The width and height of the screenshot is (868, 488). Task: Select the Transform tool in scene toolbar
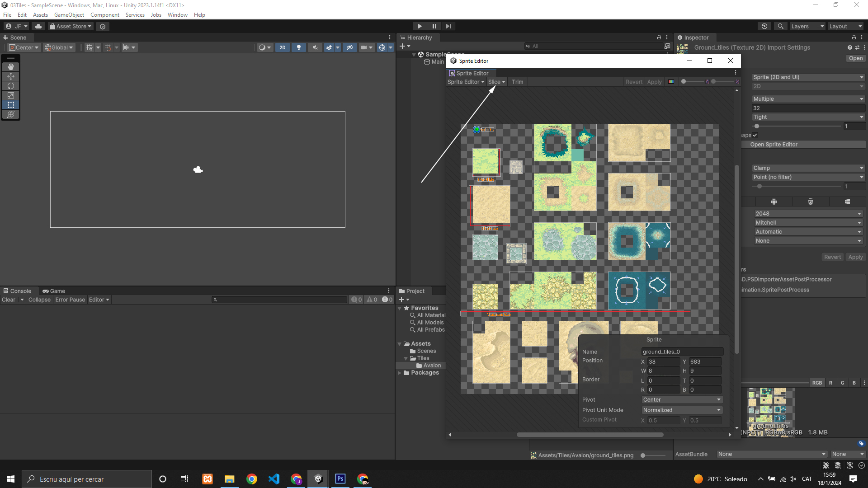click(x=11, y=114)
